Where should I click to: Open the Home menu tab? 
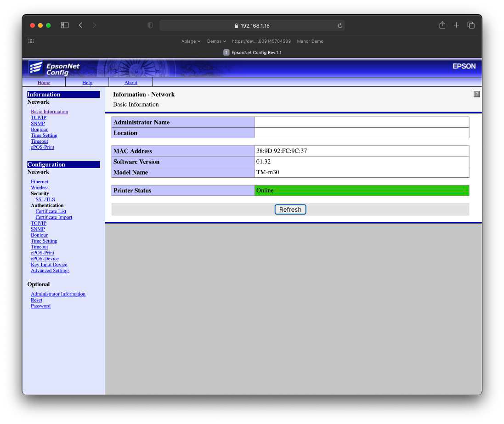(x=44, y=83)
